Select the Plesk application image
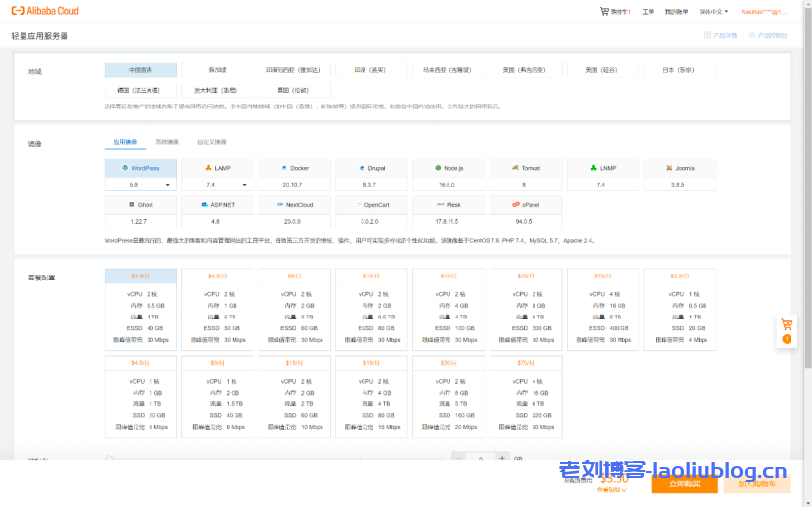This screenshot has height=507, width=812. [449, 205]
